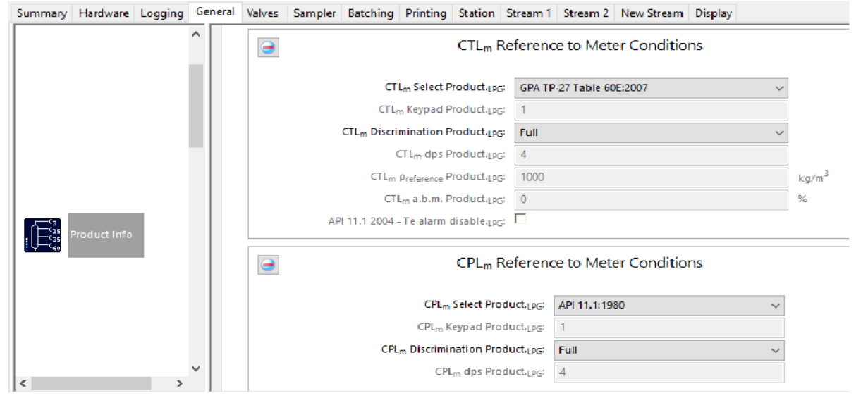The height and width of the screenshot is (398, 868).
Task: Click the left panel scroll up arrow
Action: 196,34
